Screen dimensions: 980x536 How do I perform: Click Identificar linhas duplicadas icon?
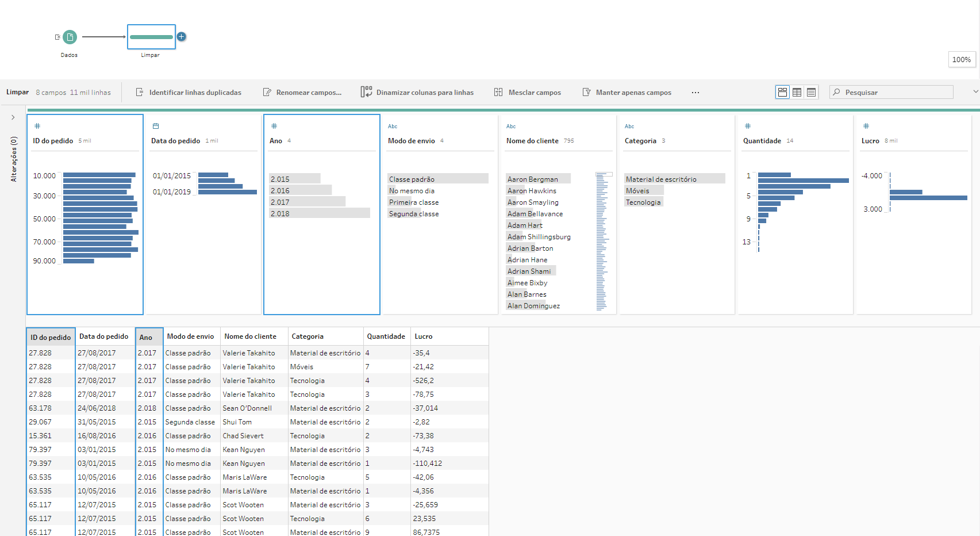(x=140, y=92)
